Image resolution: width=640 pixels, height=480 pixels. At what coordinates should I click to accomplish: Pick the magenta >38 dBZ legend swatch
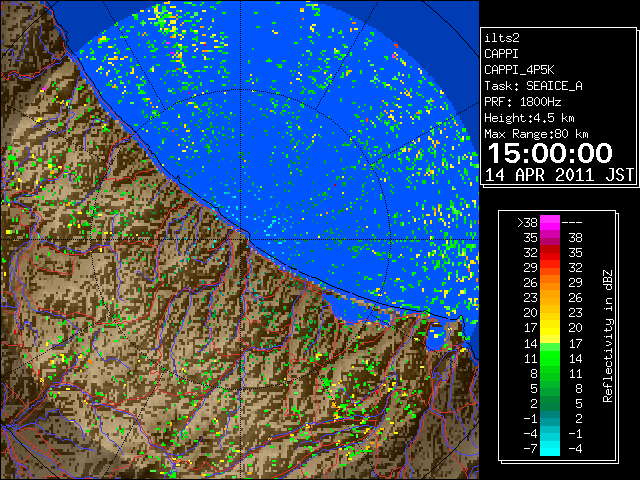(550, 222)
